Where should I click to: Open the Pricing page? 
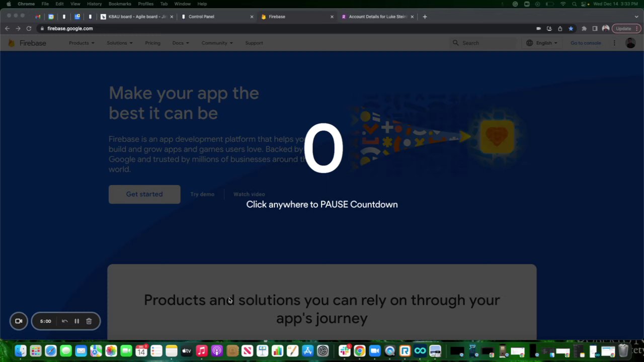[x=152, y=43]
